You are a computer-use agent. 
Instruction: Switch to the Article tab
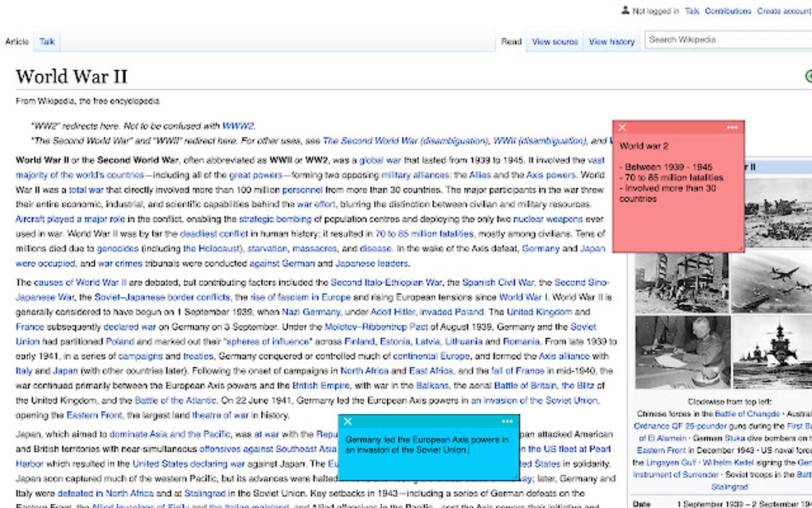pyautogui.click(x=17, y=41)
